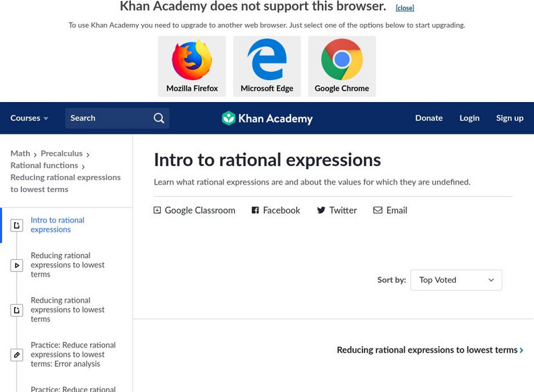
Task: Share via the Google Classroom icon
Action: coord(158,211)
